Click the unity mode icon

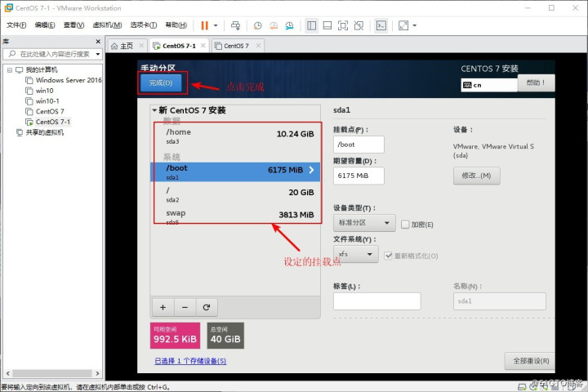click(x=359, y=25)
